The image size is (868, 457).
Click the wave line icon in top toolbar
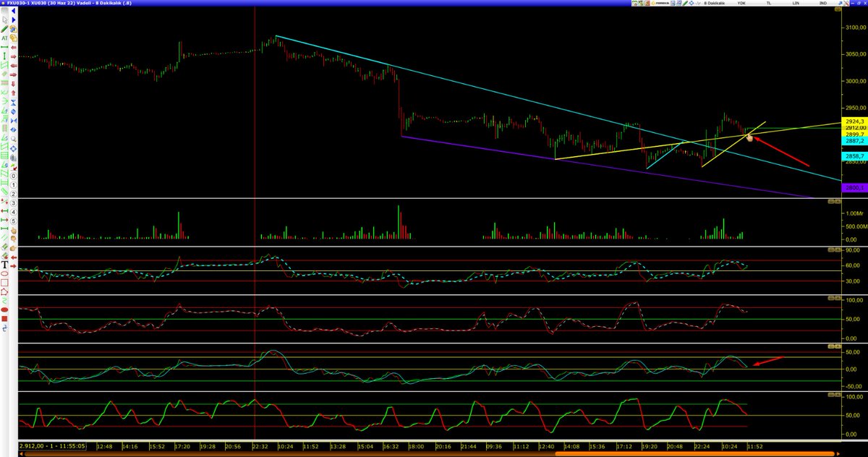click(698, 4)
